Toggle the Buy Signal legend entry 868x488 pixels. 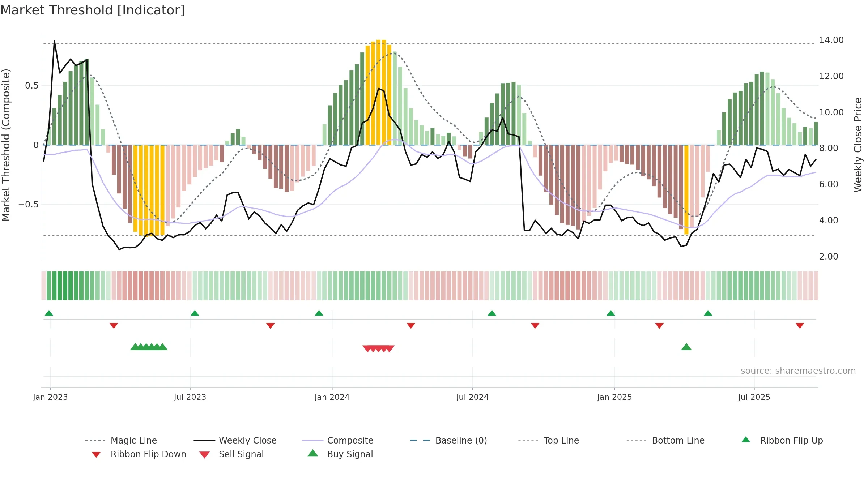(x=340, y=454)
